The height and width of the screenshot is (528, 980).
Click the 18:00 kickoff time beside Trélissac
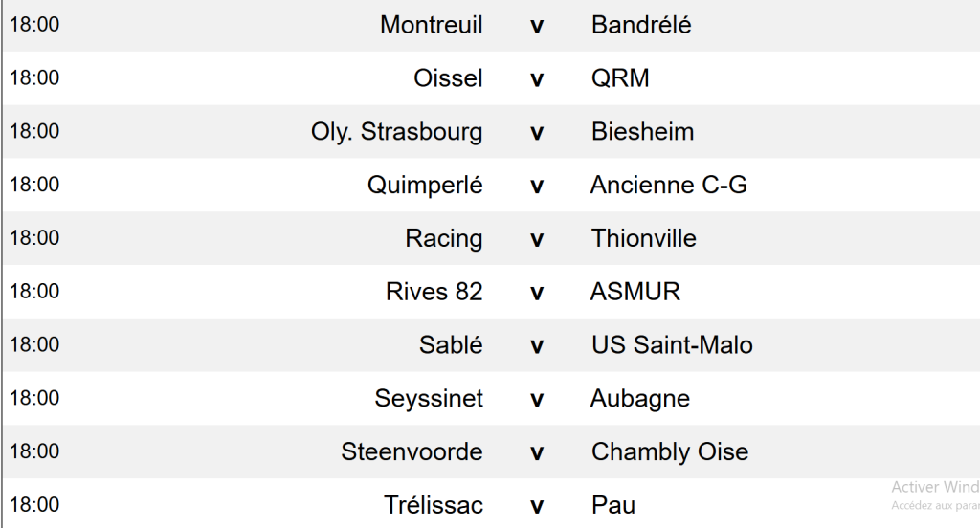tap(34, 505)
